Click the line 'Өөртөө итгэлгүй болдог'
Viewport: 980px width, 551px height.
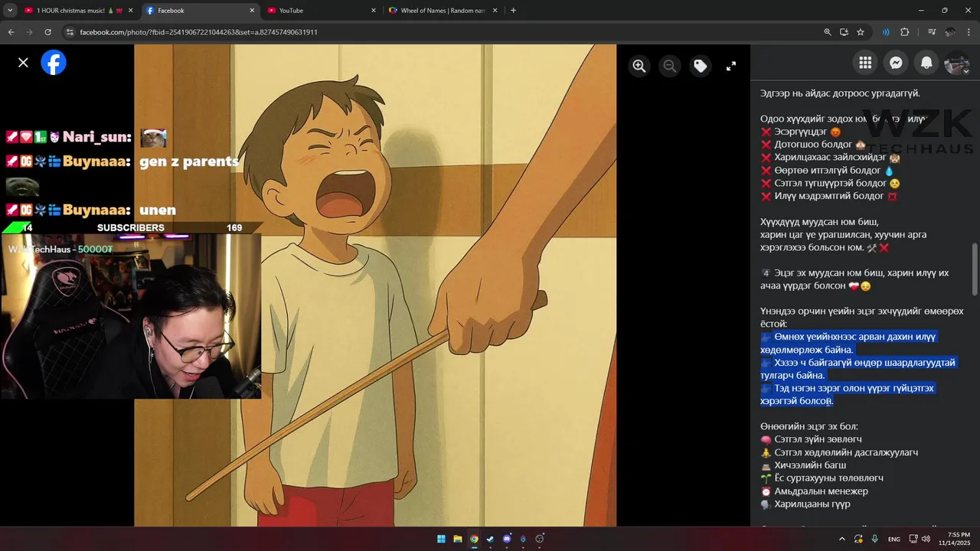(x=828, y=171)
